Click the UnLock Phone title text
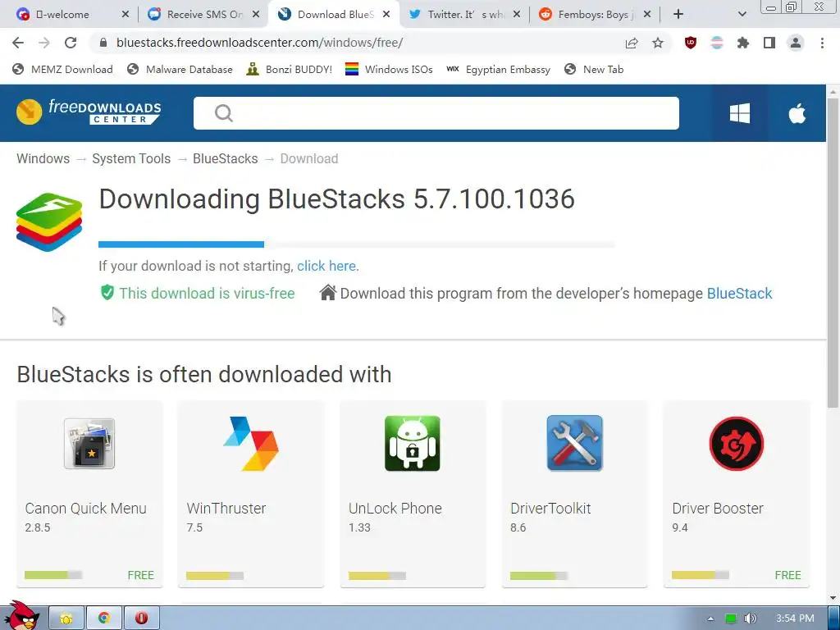 395,509
